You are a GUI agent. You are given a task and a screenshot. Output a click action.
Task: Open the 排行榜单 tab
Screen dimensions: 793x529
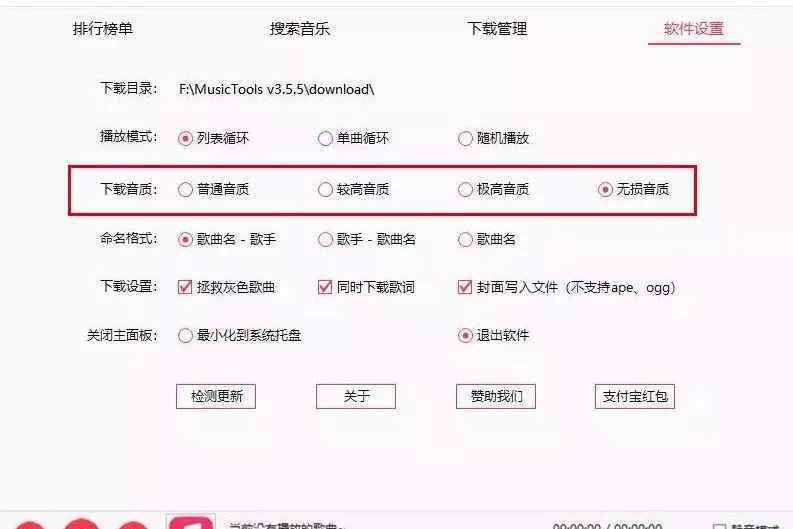click(x=103, y=29)
